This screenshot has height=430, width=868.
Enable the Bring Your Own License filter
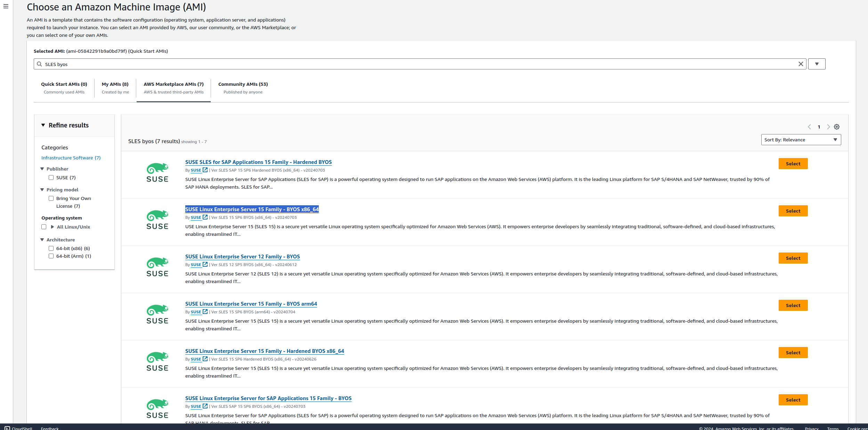(x=51, y=198)
